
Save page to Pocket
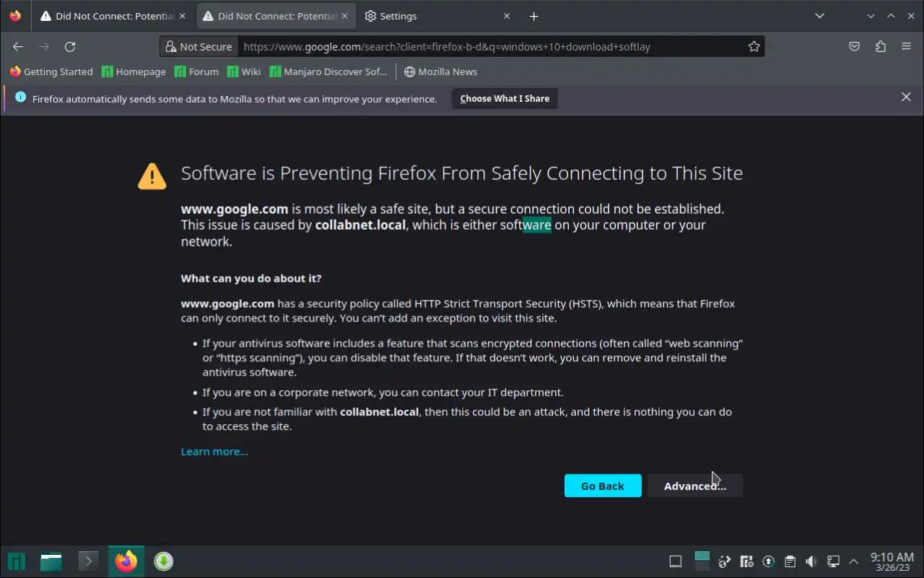[x=854, y=46]
